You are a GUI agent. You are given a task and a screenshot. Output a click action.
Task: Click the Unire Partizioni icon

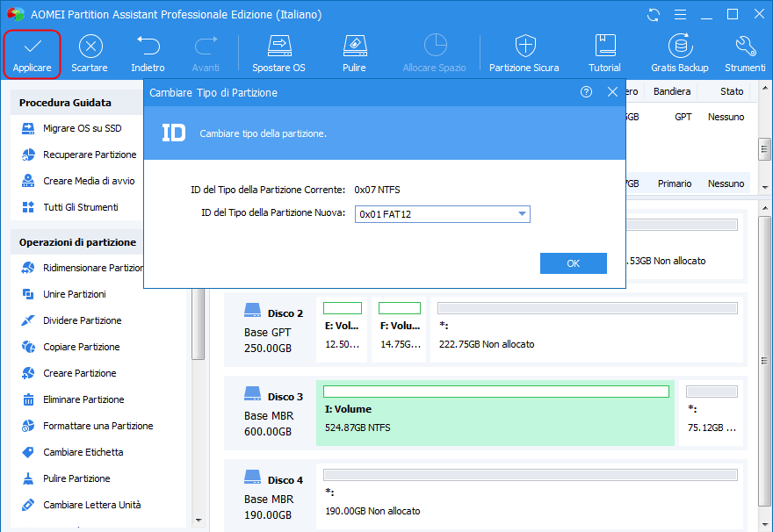(28, 294)
